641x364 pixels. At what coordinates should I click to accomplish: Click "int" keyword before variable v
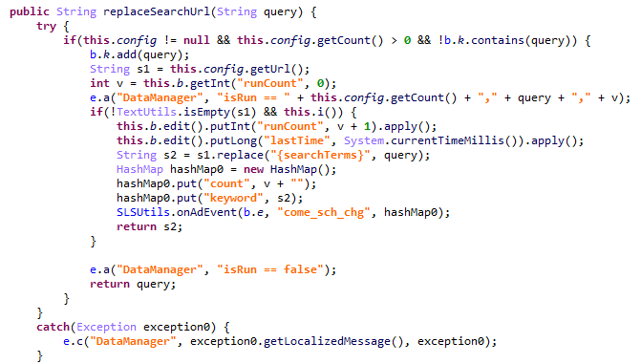(x=99, y=83)
